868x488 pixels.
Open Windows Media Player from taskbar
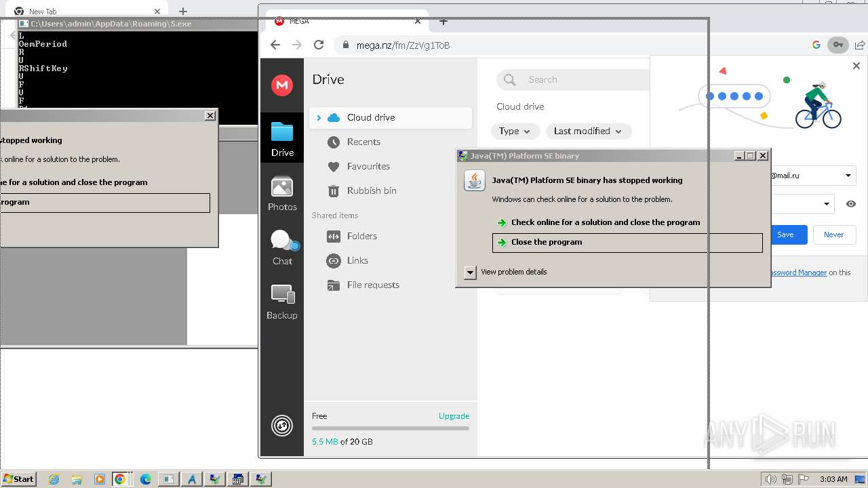pyautogui.click(x=99, y=479)
